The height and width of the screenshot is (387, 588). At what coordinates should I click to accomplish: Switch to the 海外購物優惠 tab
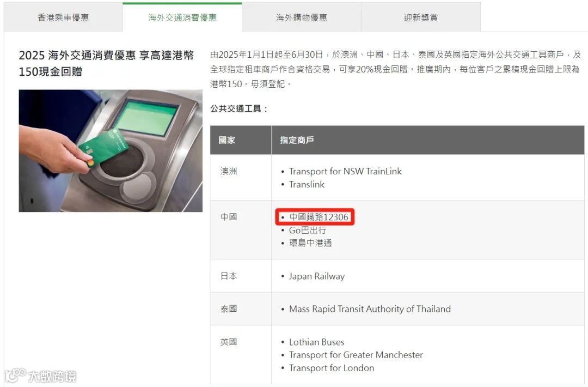pos(302,17)
